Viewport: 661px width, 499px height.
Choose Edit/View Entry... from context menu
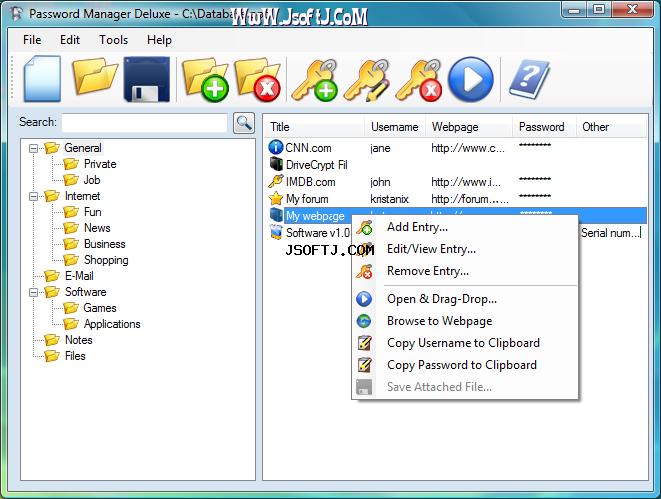click(x=465, y=249)
